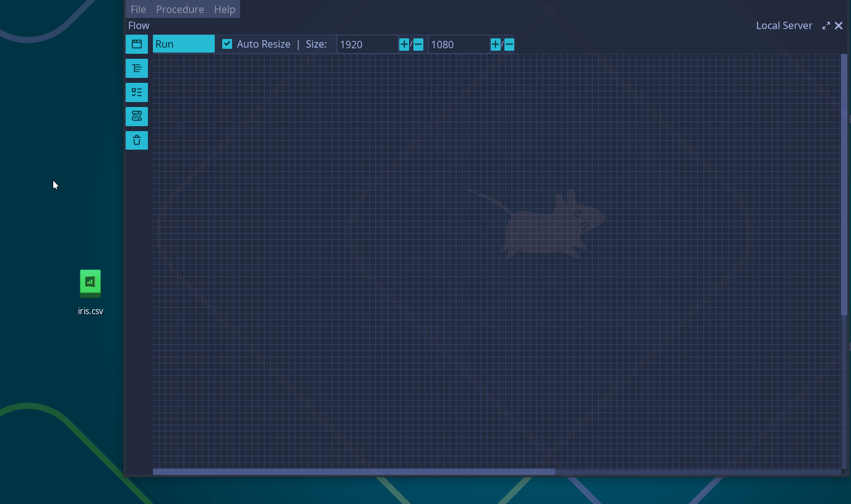Screen dimensions: 851x504
Task: Click the window layout icon in sidebar
Action: (x=137, y=44)
